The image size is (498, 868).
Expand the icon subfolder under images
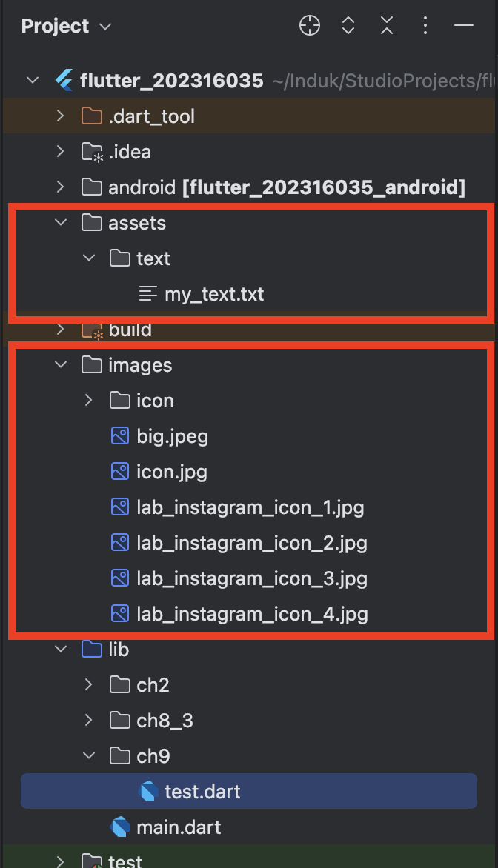coord(88,400)
